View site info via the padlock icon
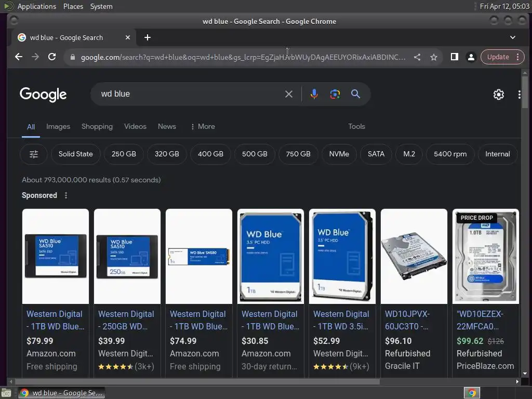Image resolution: width=532 pixels, height=399 pixels. point(72,57)
